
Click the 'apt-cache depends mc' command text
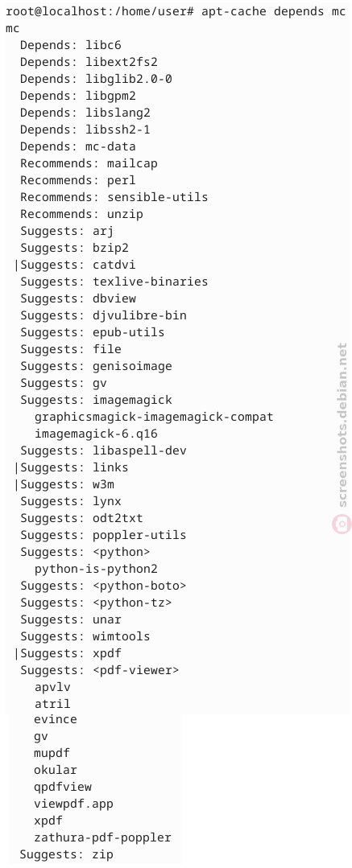pyautogui.click(x=274, y=11)
